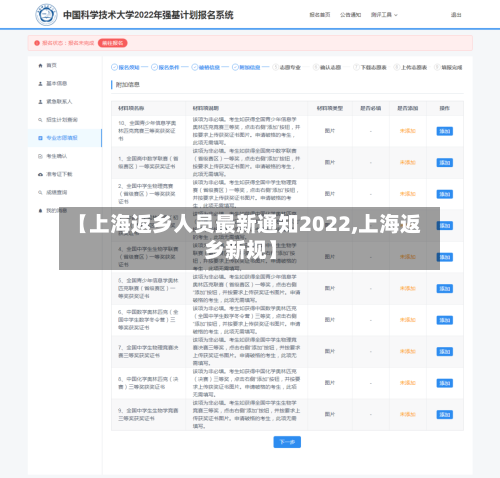
Task: Click 未添加 status in item 9 row
Action: (x=408, y=414)
